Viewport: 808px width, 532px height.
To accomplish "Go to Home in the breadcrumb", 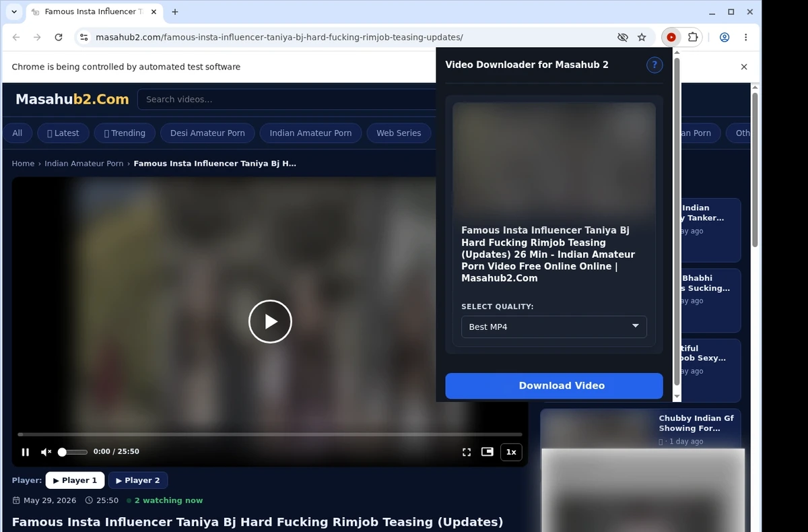I will (23, 164).
